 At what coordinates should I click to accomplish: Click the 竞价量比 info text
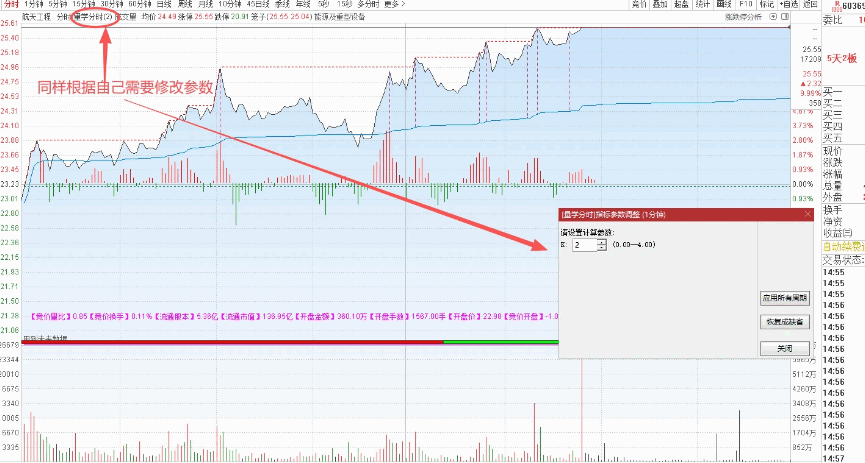(x=59, y=317)
